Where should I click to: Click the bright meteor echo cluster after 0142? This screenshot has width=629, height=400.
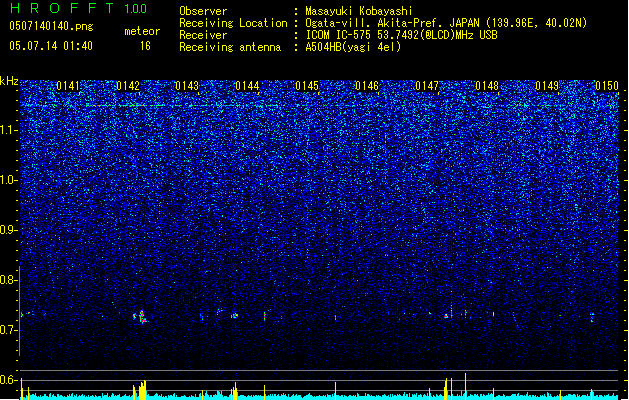tap(140, 317)
